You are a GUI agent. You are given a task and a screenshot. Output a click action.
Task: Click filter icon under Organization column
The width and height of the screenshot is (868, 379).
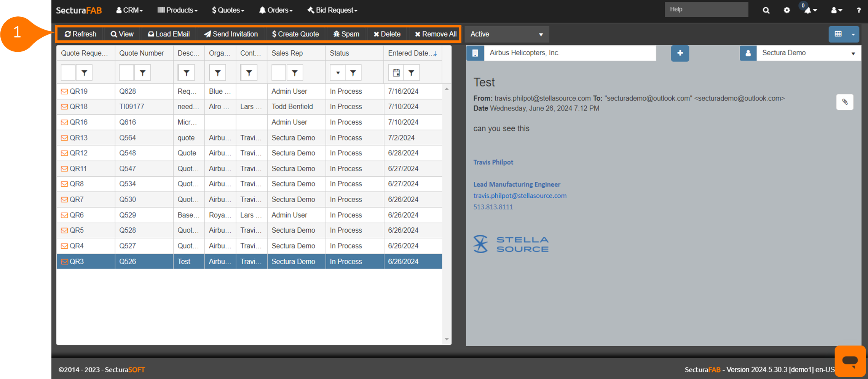(218, 72)
